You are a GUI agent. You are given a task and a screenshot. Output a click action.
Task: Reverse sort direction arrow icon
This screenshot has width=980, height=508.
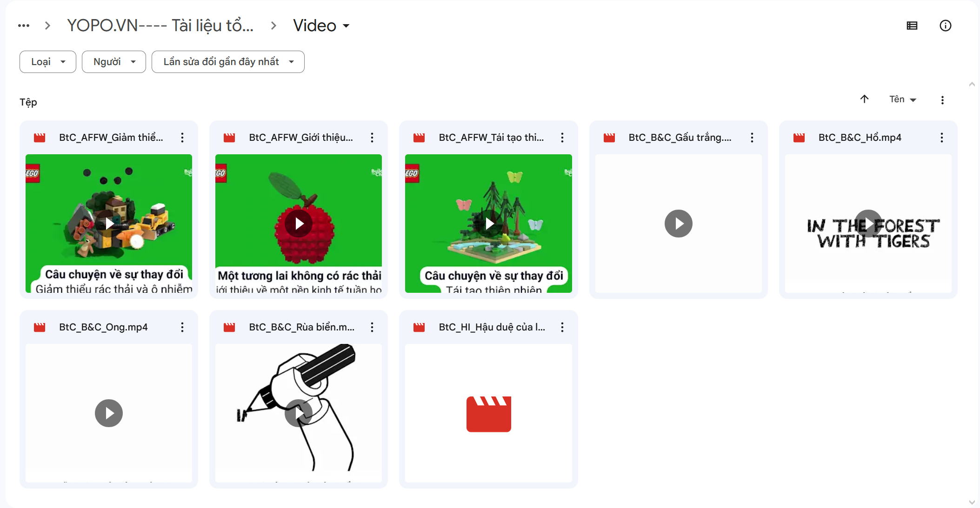864,99
